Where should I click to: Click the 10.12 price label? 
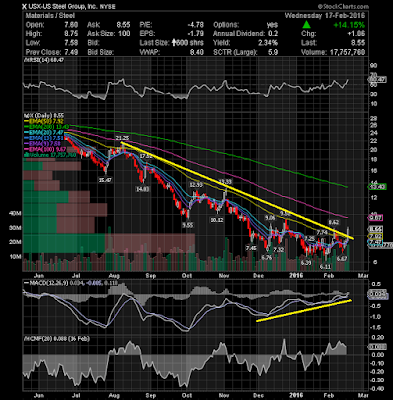217,220
